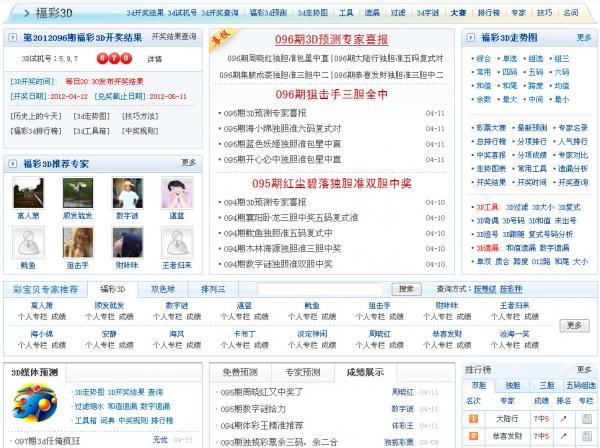
Task: Click the 搜索 search button
Action: coord(406,289)
